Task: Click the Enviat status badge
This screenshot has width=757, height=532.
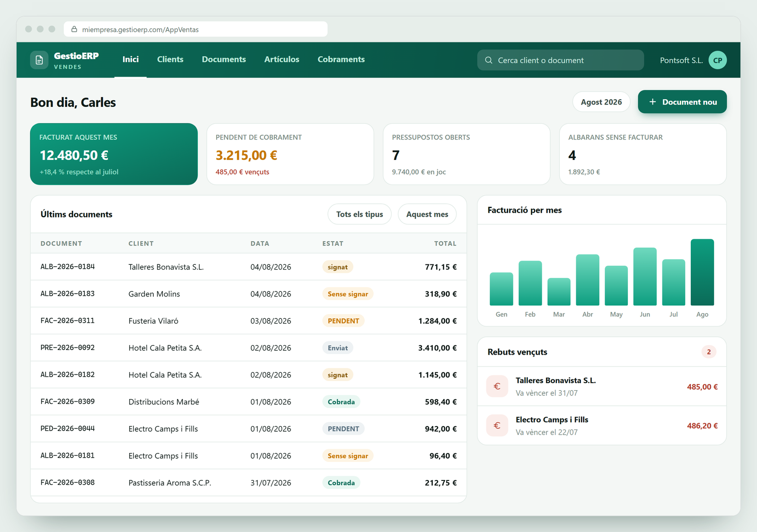Action: [x=338, y=348]
